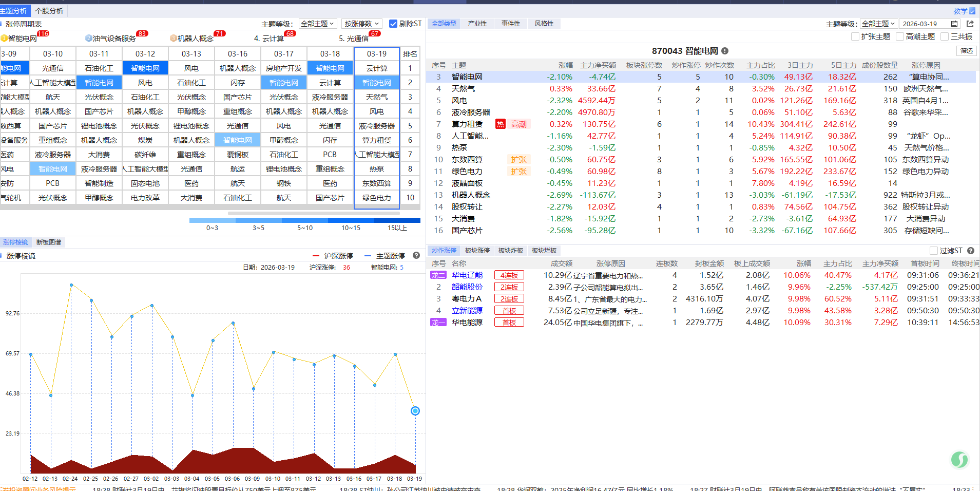The height and width of the screenshot is (491, 980).
Task: Tick the 过滤ST checkbox
Action: click(x=934, y=251)
